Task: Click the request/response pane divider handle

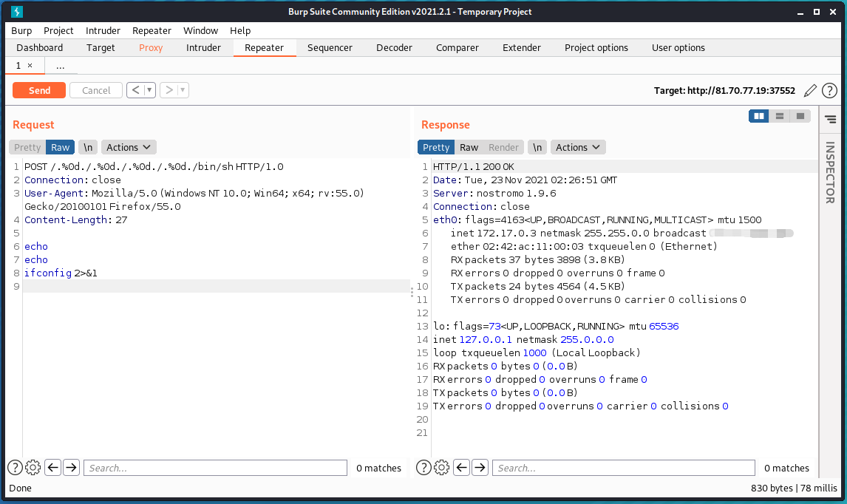Action: [412, 292]
